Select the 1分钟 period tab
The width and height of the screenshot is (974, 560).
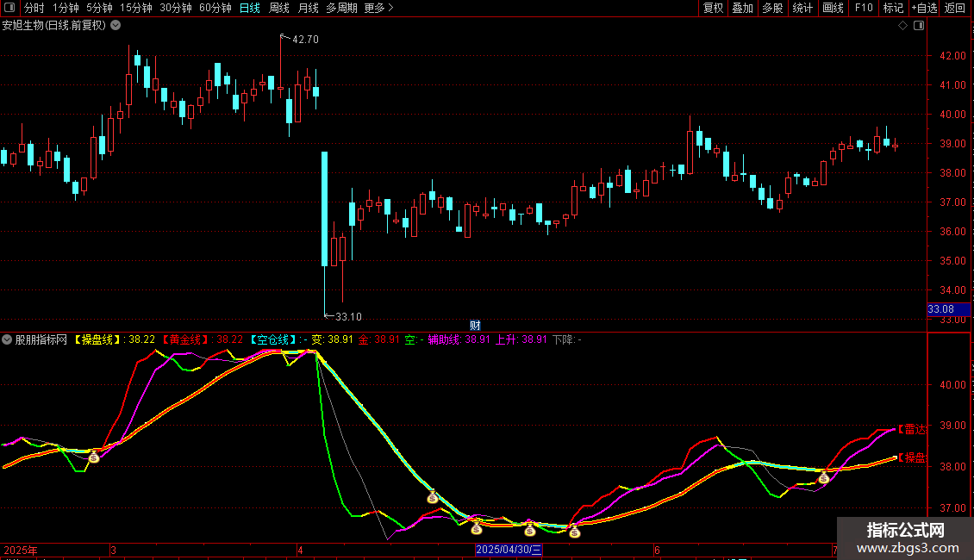click(66, 8)
